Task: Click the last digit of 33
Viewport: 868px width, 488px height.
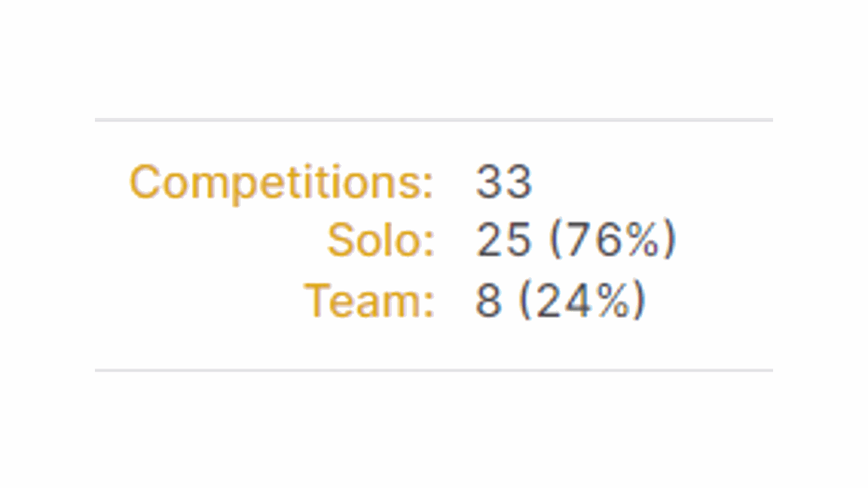Action: click(519, 182)
